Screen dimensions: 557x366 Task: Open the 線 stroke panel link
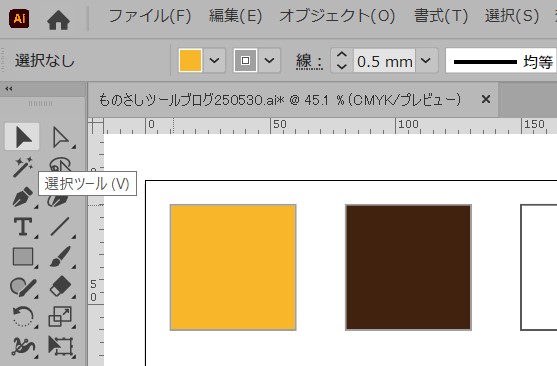(x=309, y=61)
